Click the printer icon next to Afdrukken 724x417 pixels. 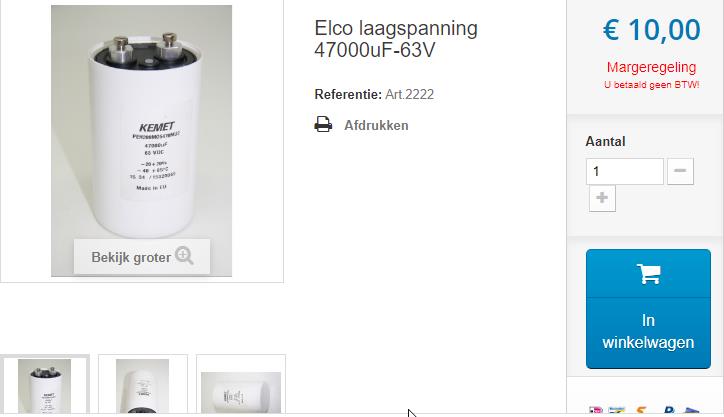(323, 125)
